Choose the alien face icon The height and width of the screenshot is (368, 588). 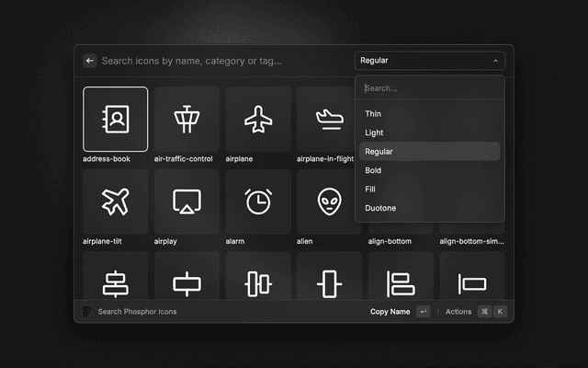[x=328, y=201]
